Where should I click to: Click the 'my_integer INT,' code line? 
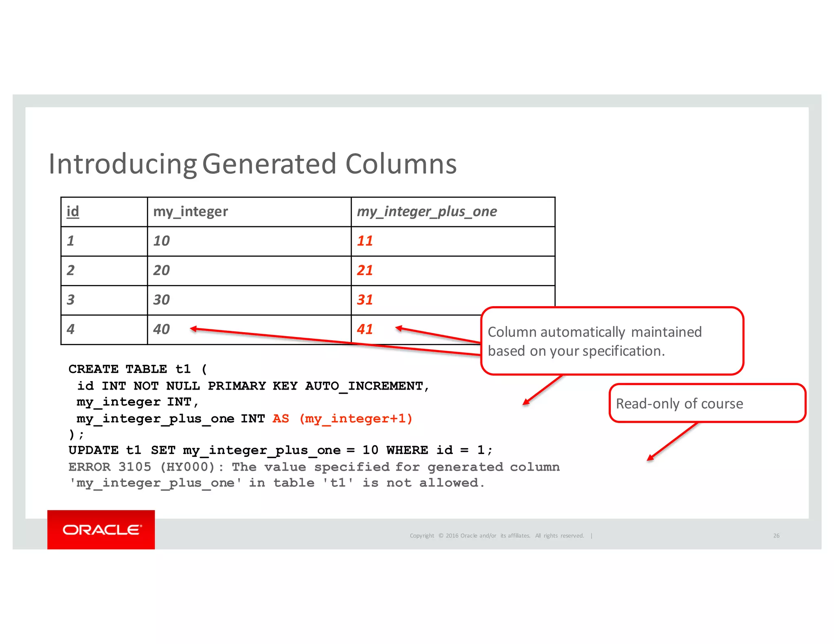(138, 402)
